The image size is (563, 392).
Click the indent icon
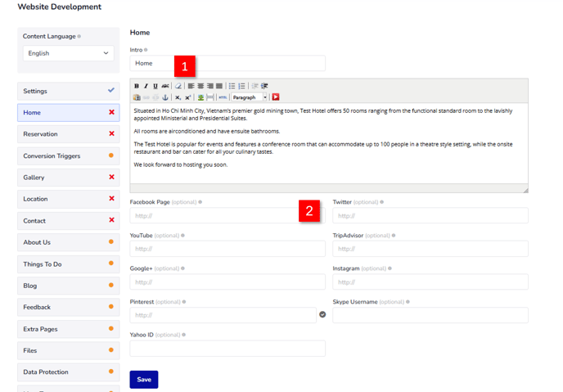click(x=264, y=86)
